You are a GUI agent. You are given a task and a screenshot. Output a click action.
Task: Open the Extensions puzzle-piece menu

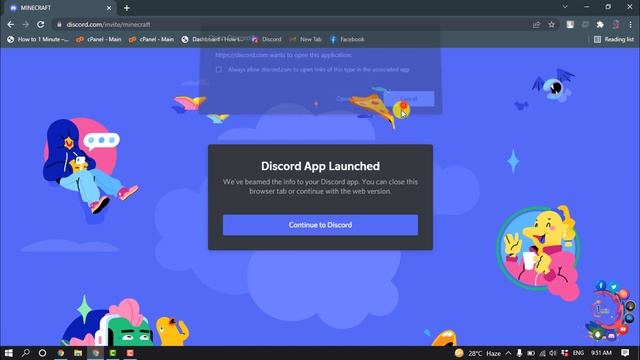pos(600,24)
